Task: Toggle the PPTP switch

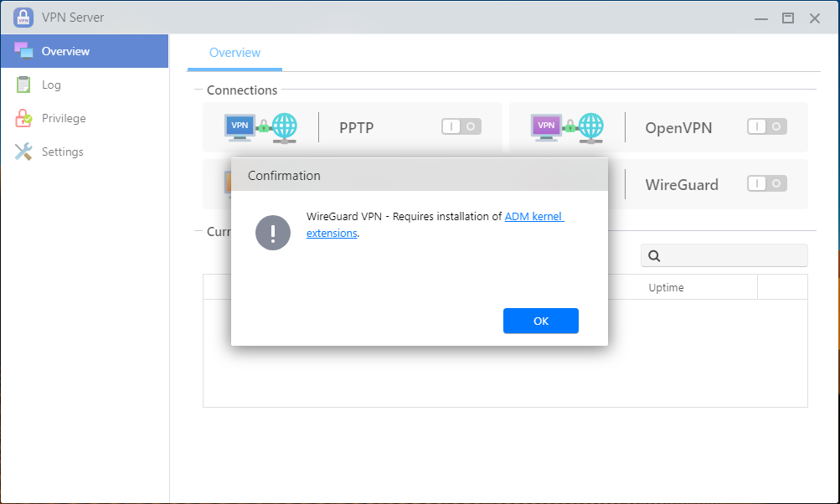Action: 461,126
